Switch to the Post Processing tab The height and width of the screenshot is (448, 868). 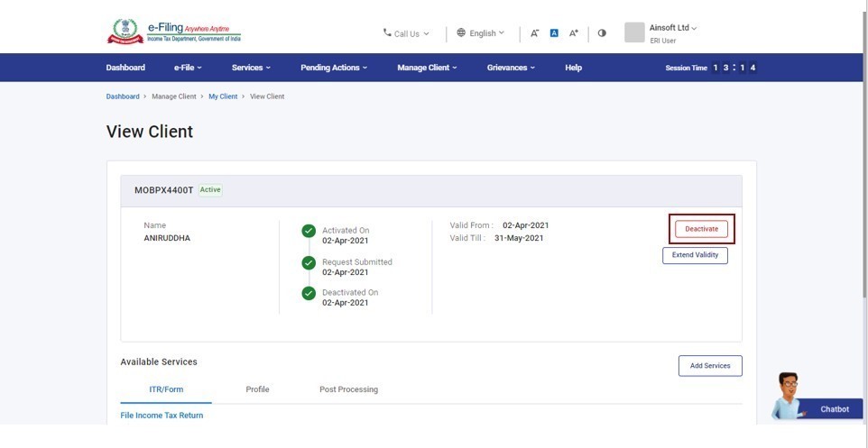[x=348, y=389]
